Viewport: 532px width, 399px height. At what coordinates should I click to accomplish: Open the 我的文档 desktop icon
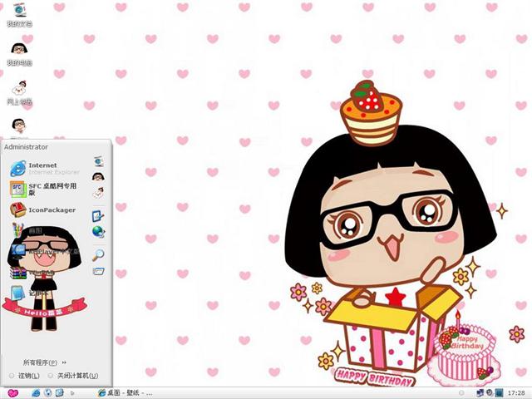tap(18, 14)
